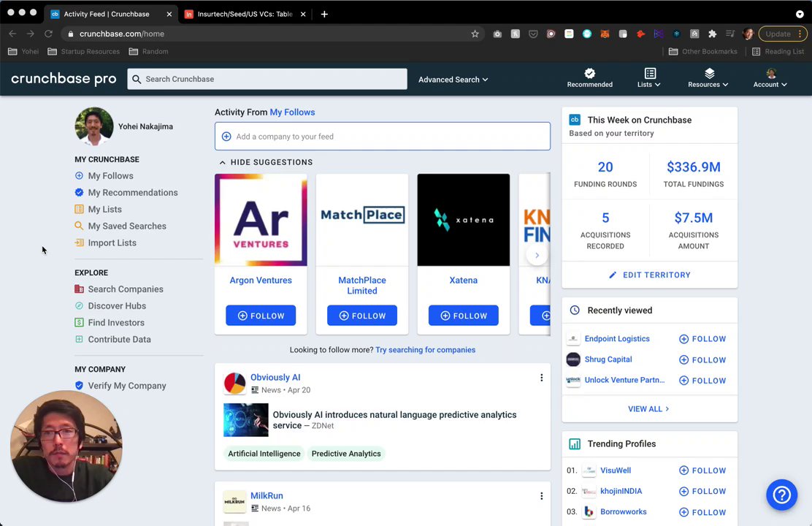Reload the page
This screenshot has width=812, height=526.
48,34
